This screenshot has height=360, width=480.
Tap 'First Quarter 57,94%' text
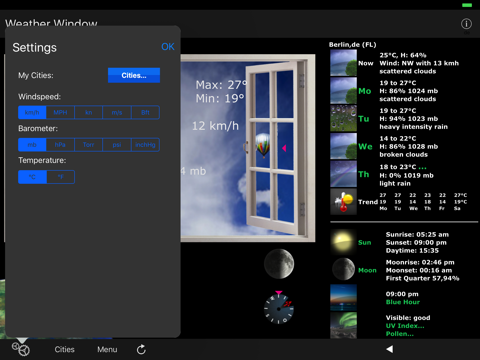pos(422,278)
